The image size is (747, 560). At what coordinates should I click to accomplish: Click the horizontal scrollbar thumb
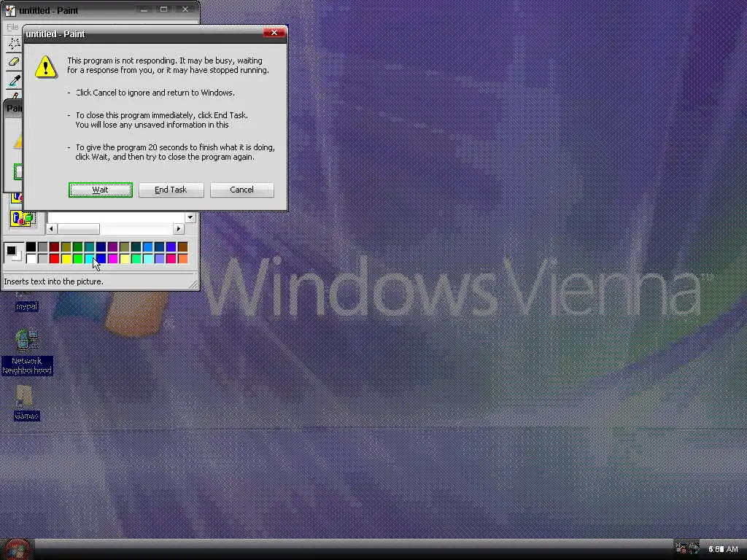(78, 229)
